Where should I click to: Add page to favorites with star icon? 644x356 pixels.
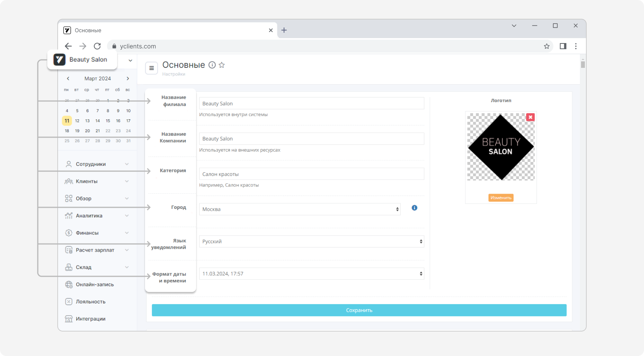(222, 65)
